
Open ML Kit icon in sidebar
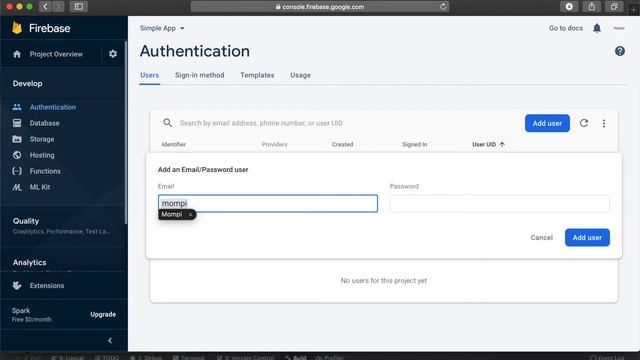pyautogui.click(x=17, y=187)
